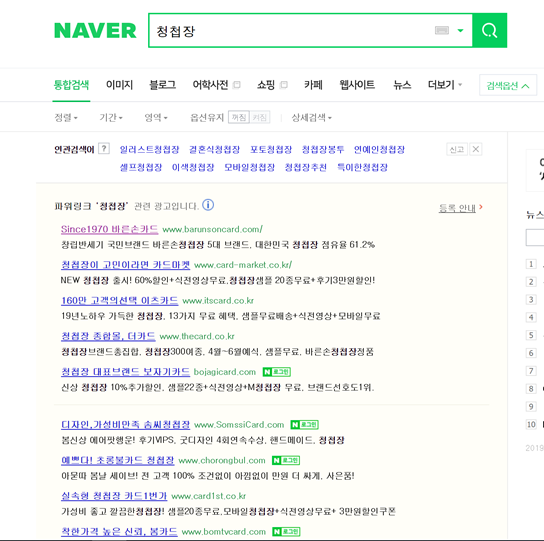The height and width of the screenshot is (541, 544).
Task: Click related search 모바일청첩장
Action: pos(249,167)
